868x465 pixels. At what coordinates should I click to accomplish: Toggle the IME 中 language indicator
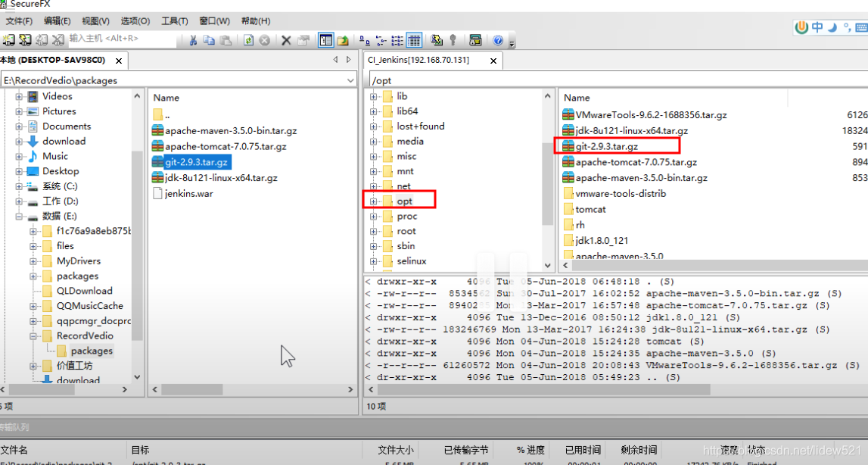pos(817,27)
